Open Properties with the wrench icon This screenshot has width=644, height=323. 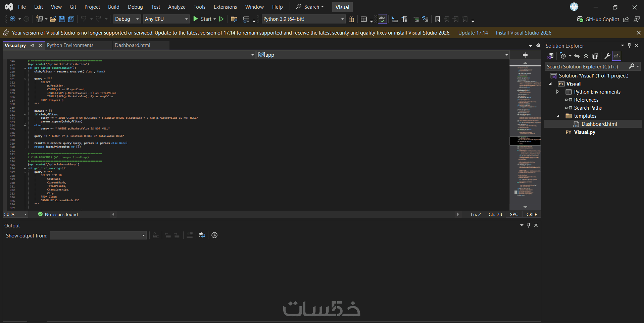point(607,56)
